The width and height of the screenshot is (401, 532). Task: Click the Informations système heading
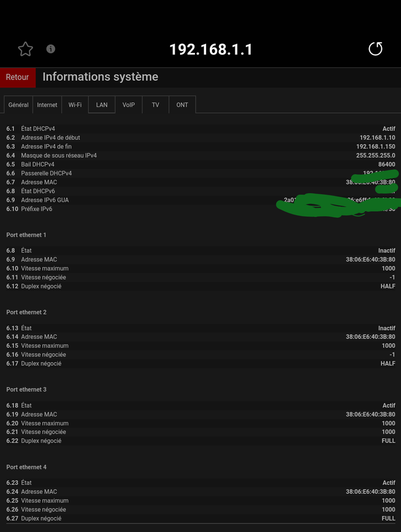click(x=100, y=77)
